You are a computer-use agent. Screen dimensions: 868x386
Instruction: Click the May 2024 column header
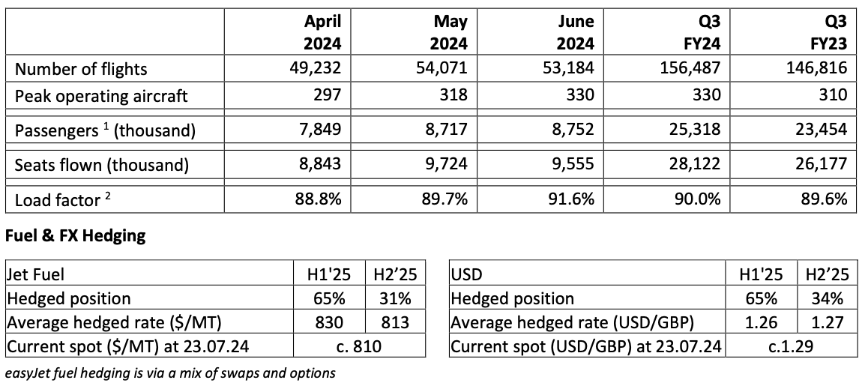coord(448,32)
